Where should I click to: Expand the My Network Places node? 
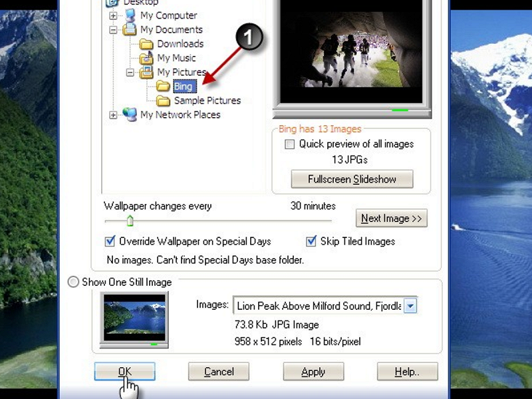(x=113, y=115)
